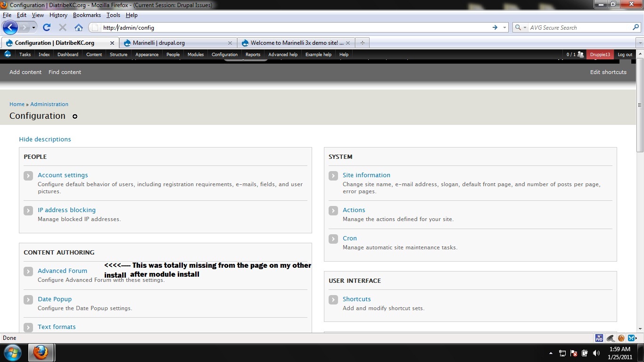Reload the page with the refresh icon

tap(46, 27)
